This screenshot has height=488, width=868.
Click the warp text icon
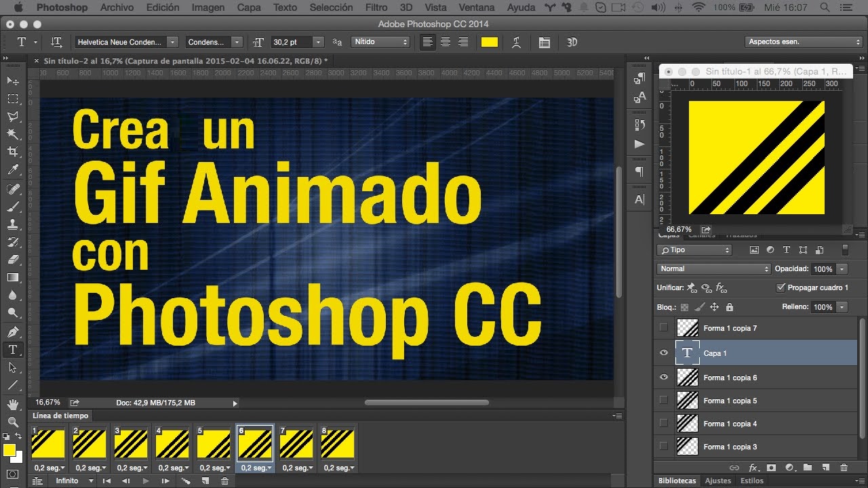[x=516, y=42]
